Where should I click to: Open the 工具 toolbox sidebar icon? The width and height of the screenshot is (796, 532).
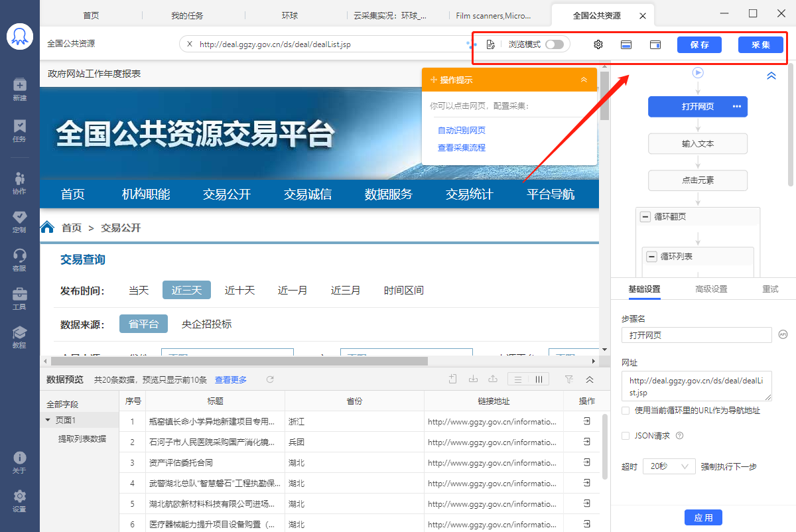pyautogui.click(x=19, y=299)
